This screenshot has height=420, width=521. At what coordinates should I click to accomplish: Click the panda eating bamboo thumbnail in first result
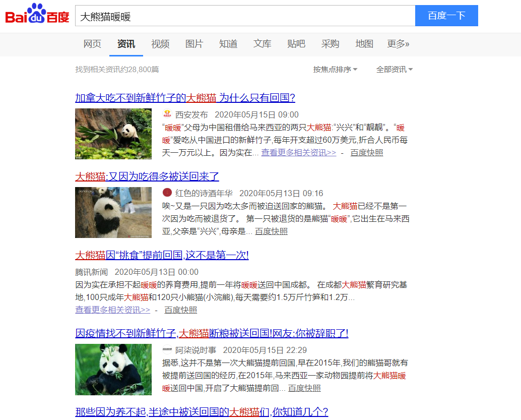[x=113, y=134]
